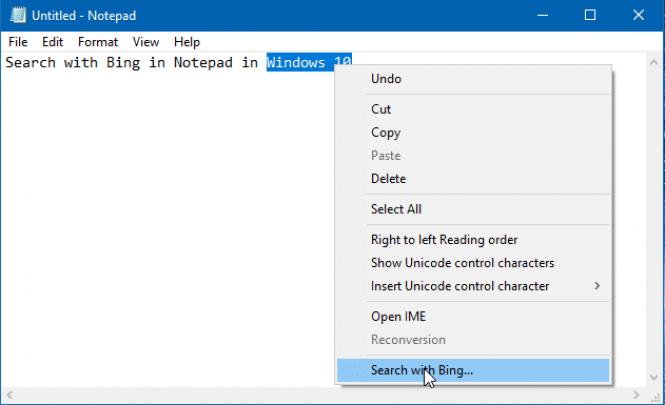
Task: Toggle Right to left Reading order
Action: click(x=473, y=240)
